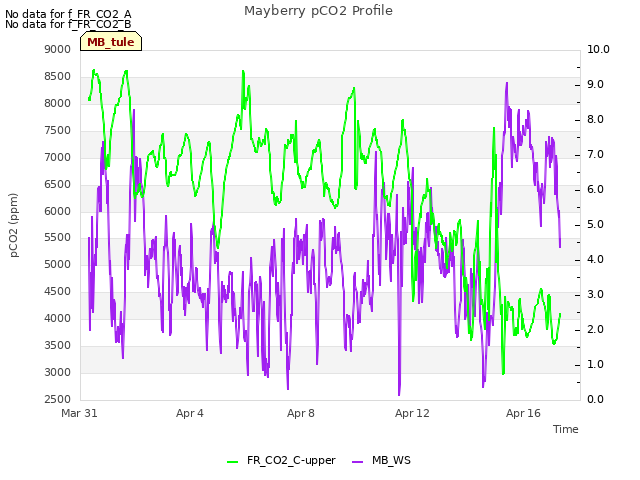
Task: Click the 4000 left axis value
Action: tap(58, 318)
